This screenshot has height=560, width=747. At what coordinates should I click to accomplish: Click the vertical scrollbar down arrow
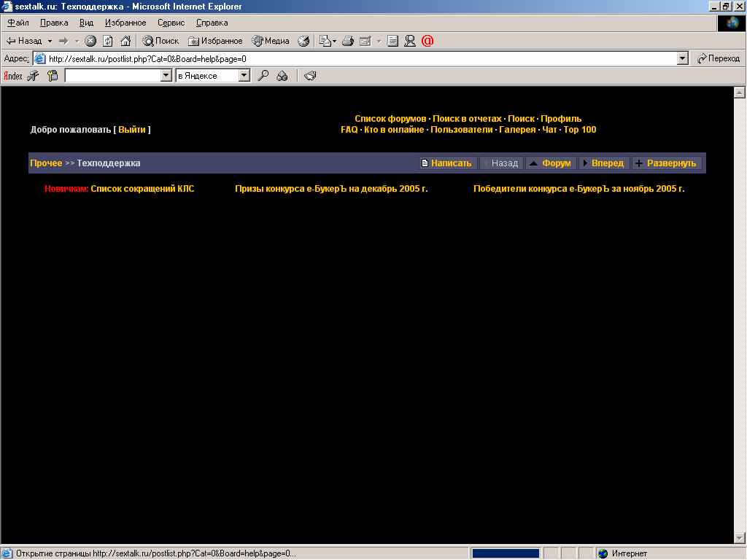(x=739, y=538)
